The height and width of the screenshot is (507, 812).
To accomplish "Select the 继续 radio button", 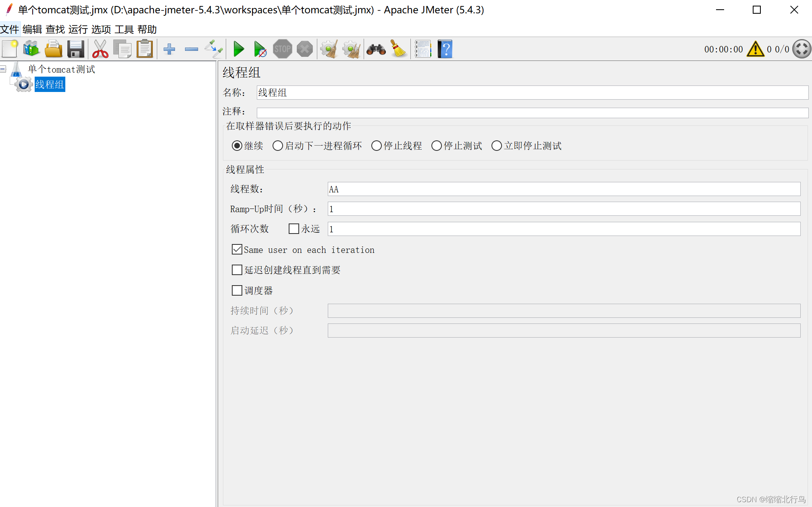I will coord(237,146).
